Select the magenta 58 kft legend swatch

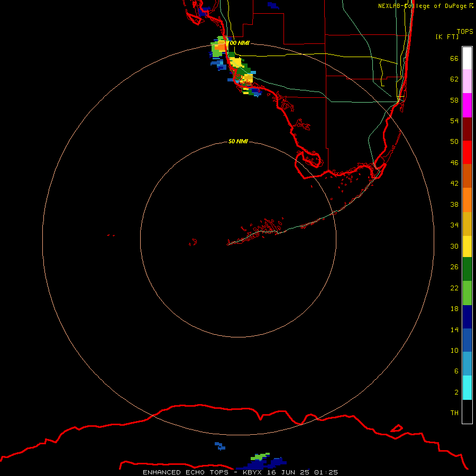pyautogui.click(x=467, y=105)
